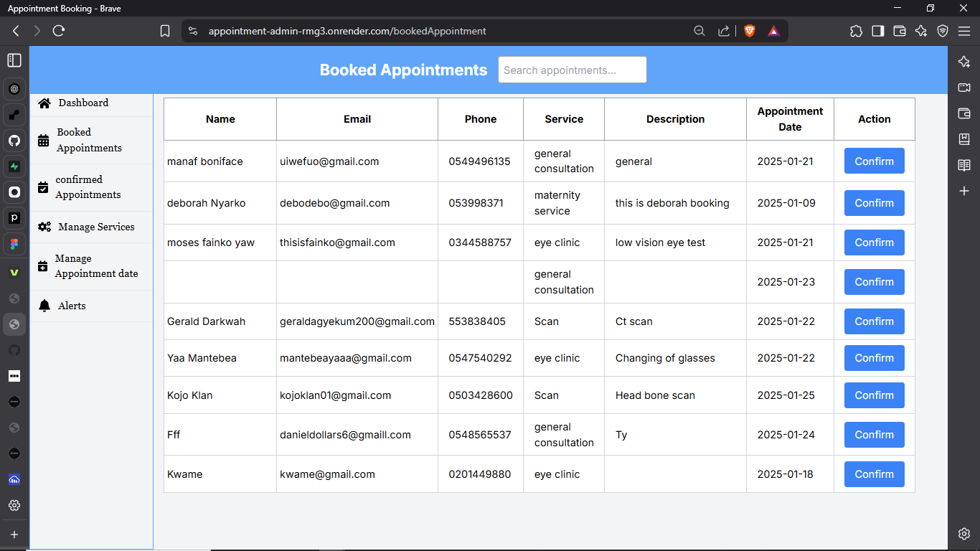980x551 pixels.
Task: Select the GitHub tab in the vertical tab bar
Action: [14, 141]
